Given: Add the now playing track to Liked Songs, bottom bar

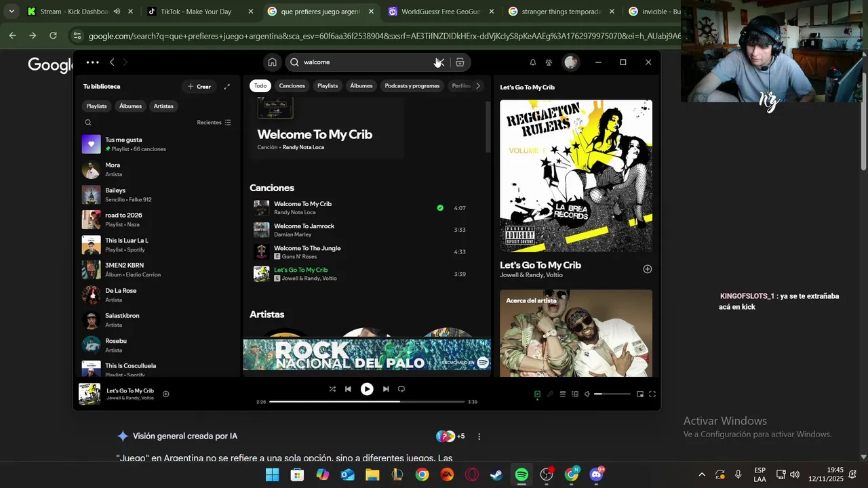Looking at the screenshot, I should coord(166,394).
